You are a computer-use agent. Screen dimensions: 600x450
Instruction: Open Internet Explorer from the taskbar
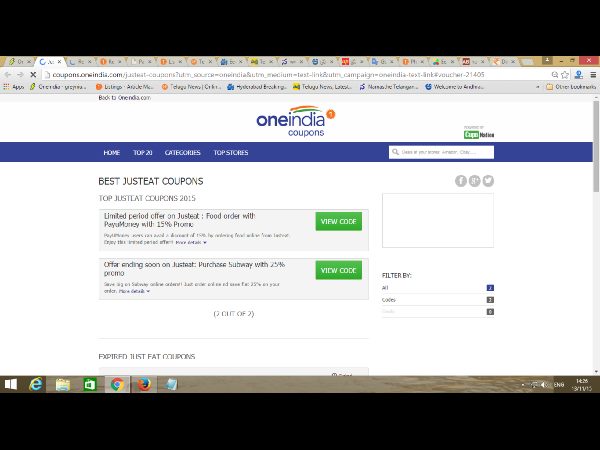[x=37, y=384]
